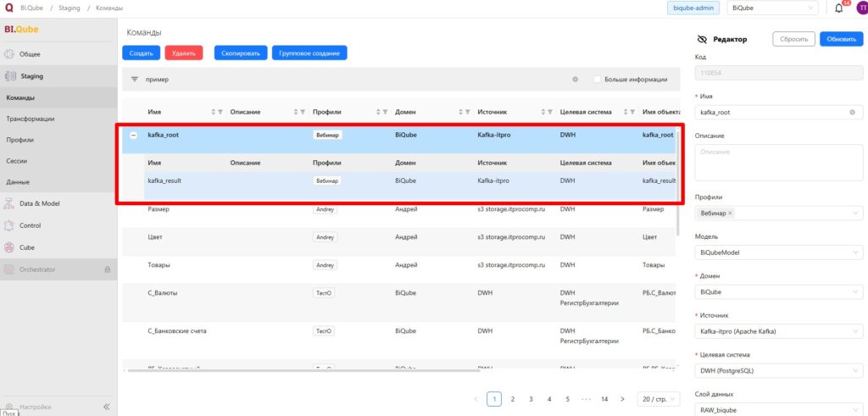Toggle the Больше информации checkbox
Viewport: 868px width, 416px height.
click(597, 80)
